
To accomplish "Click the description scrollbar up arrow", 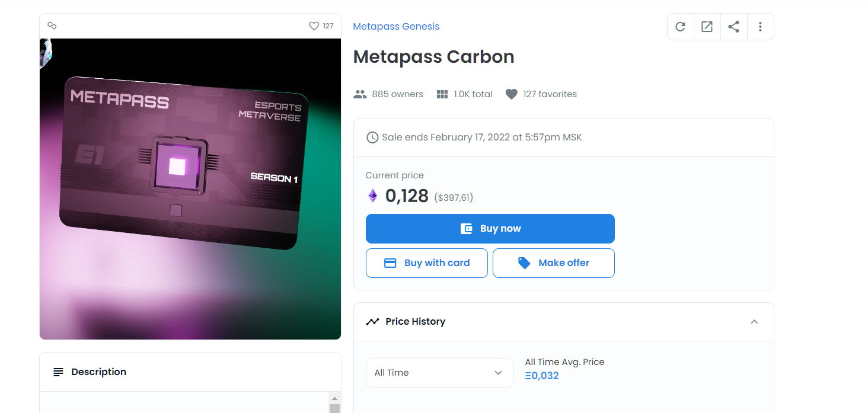I will coord(334,398).
